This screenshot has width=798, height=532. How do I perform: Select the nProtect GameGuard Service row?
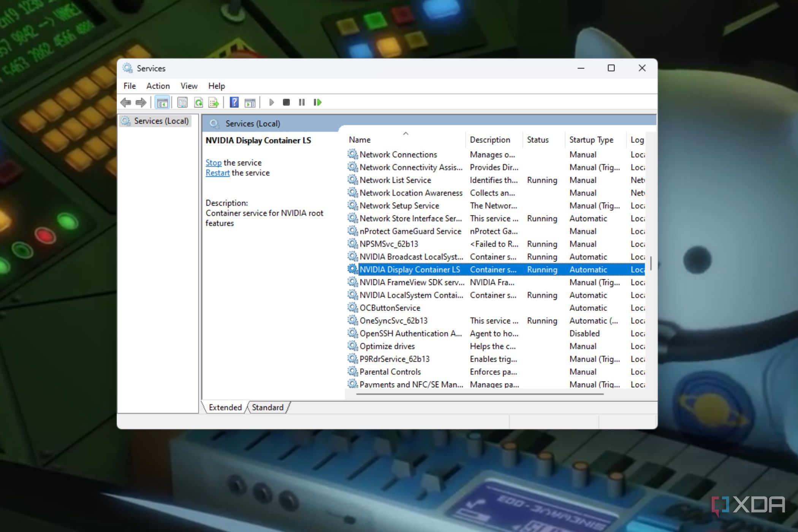point(410,231)
